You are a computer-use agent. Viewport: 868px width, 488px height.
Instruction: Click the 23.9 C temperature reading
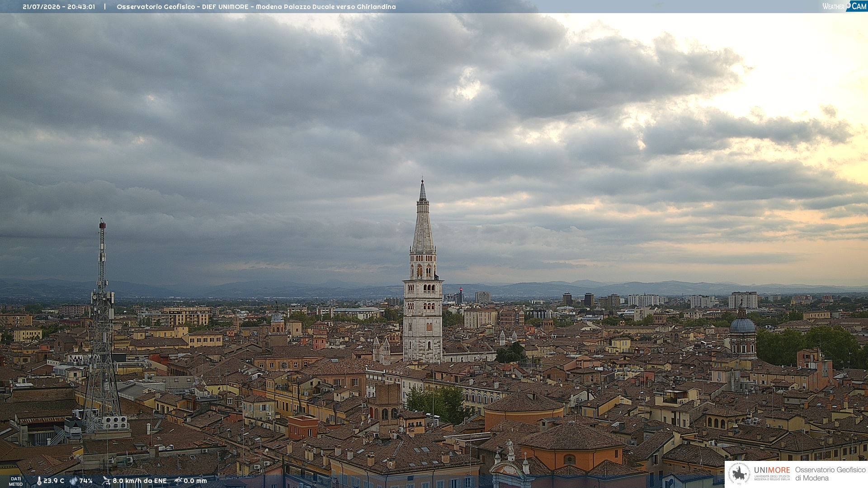coord(54,481)
